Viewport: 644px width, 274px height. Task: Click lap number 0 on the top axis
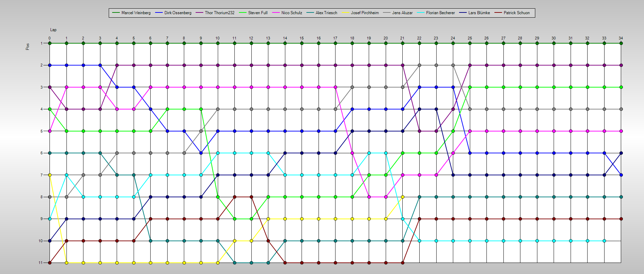tap(50, 38)
